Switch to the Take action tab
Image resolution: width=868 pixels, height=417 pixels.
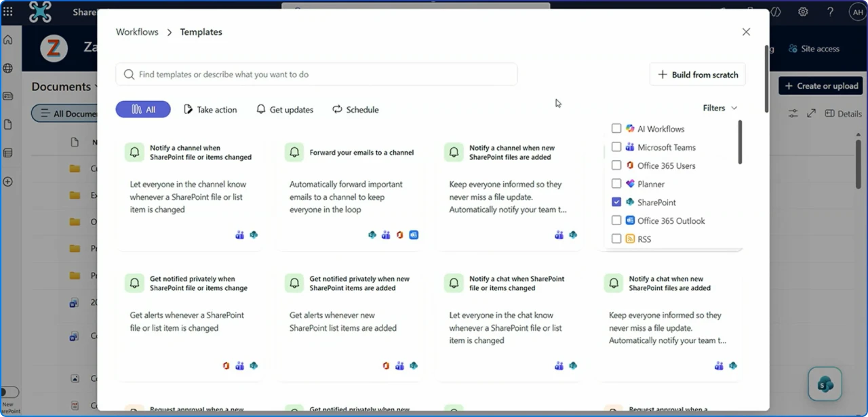pyautogui.click(x=210, y=109)
